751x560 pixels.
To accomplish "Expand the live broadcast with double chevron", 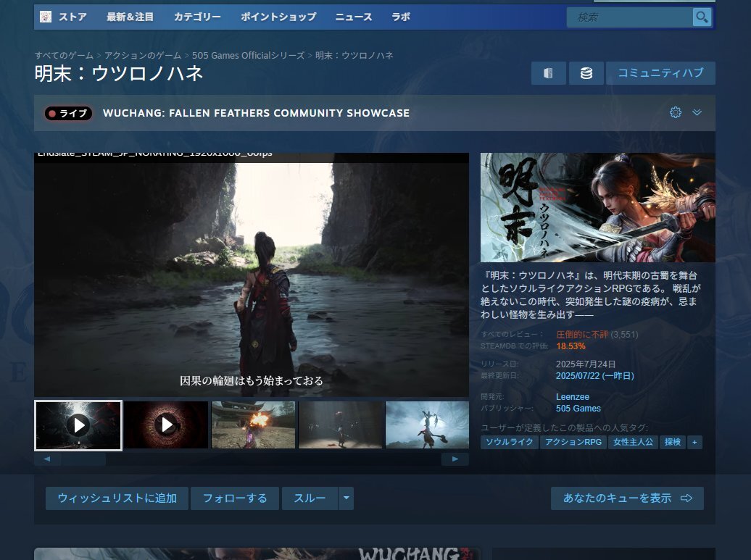I will click(x=697, y=112).
